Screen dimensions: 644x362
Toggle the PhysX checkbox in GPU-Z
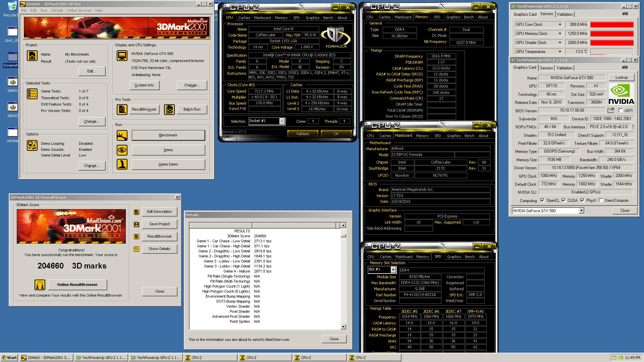[x=582, y=200]
